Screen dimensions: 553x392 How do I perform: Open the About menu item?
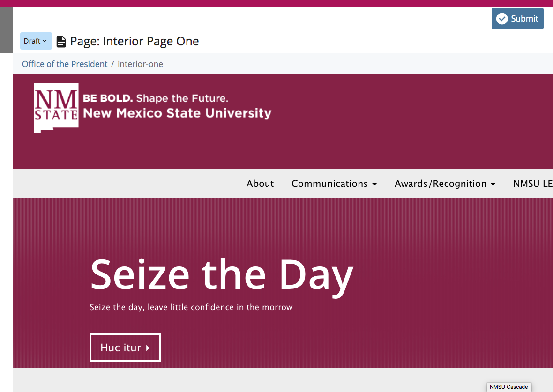260,184
